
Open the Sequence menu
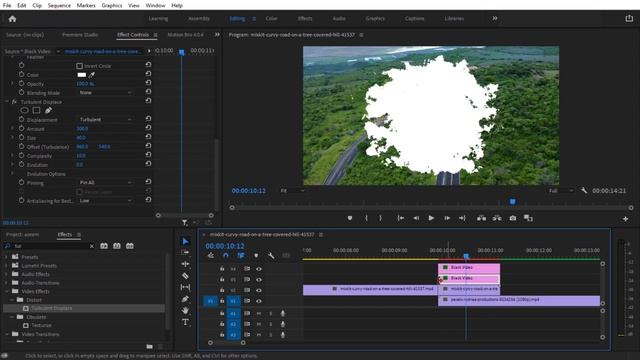pyautogui.click(x=59, y=5)
